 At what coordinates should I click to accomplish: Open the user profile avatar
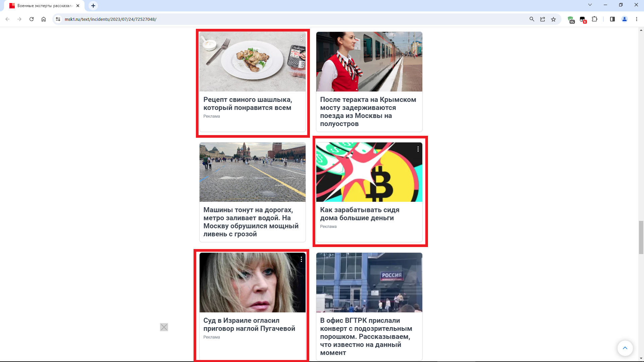pos(625,19)
